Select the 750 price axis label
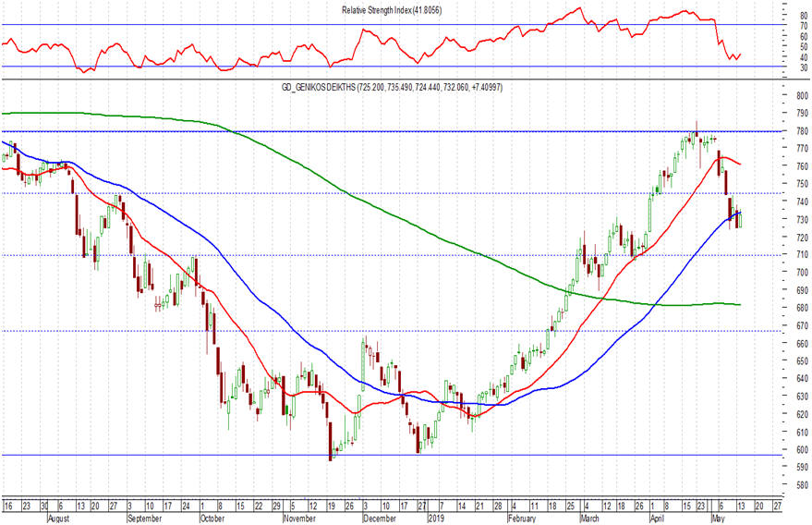Image resolution: width=812 pixels, height=525 pixels. tap(802, 183)
